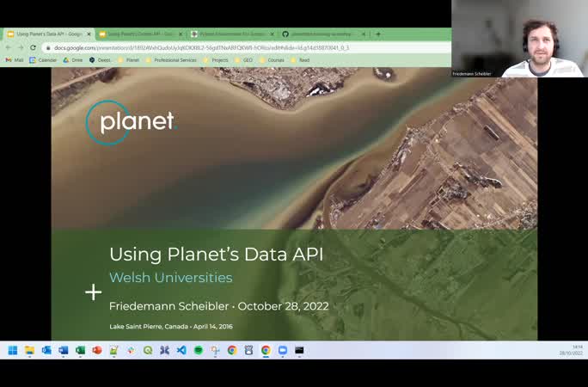Open the third browser tab with the Planet favicon
588x387 pixels.
(x=232, y=34)
